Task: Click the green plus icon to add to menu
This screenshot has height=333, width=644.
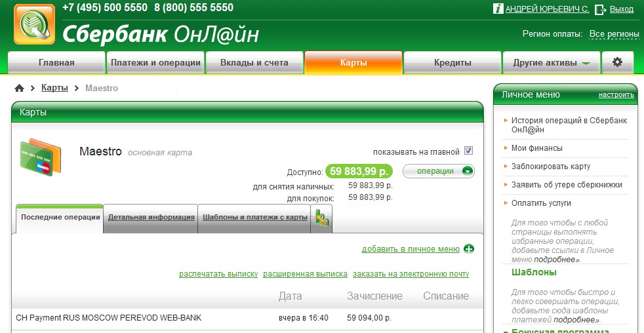Action: click(469, 249)
